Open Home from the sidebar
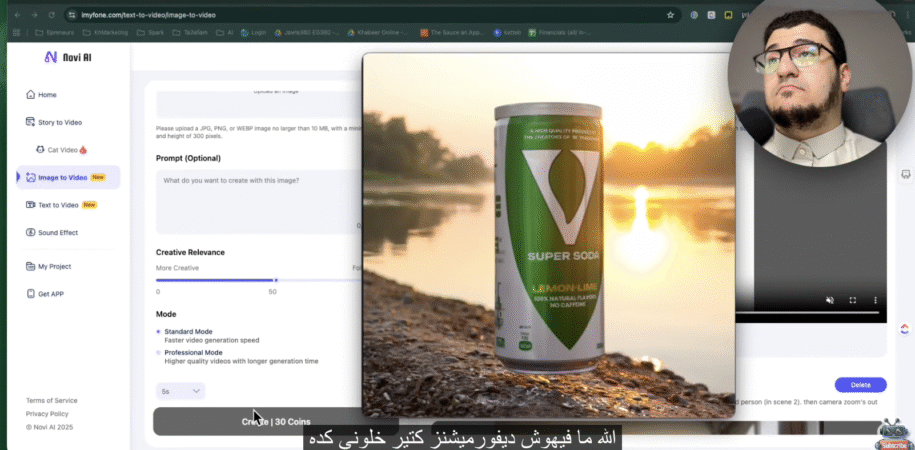The height and width of the screenshot is (450, 915). pyautogui.click(x=41, y=95)
